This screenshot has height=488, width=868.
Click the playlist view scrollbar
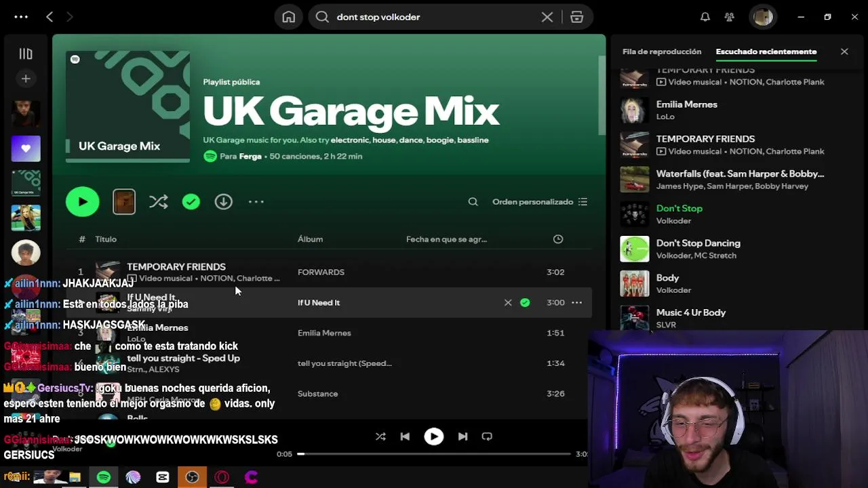pos(601,95)
